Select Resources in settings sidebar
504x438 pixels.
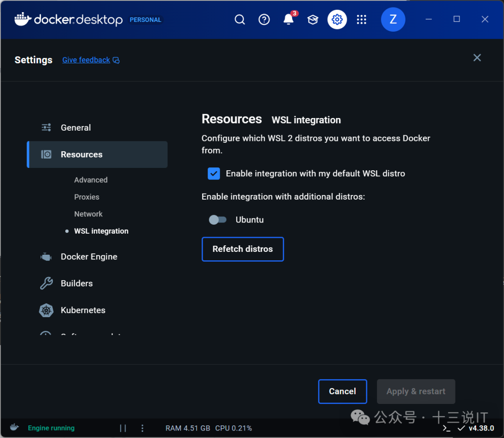point(97,154)
